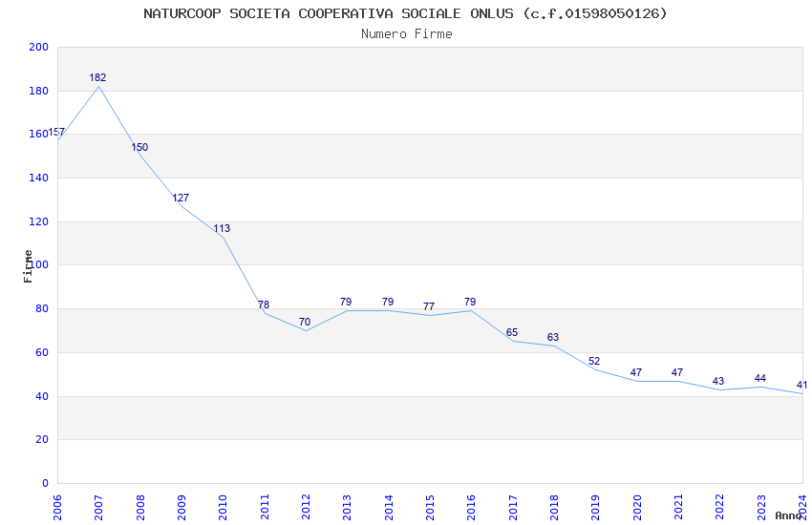Click the x-axis year 2020
812x525 pixels.
click(x=637, y=508)
